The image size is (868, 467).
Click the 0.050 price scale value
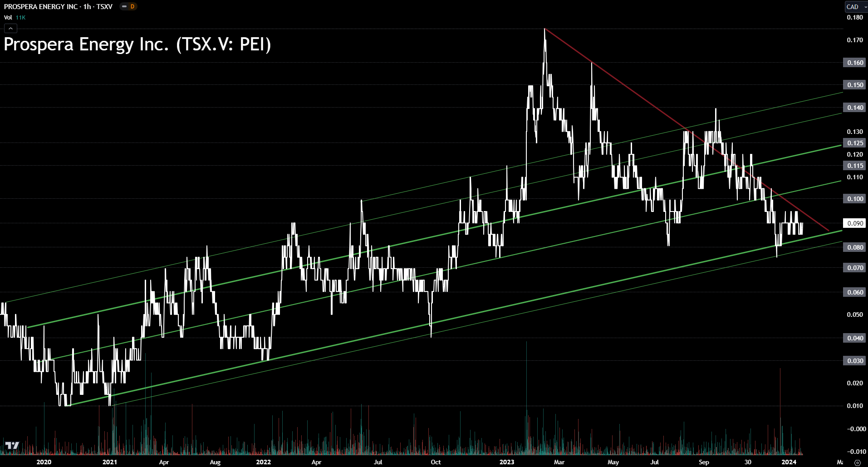855,315
